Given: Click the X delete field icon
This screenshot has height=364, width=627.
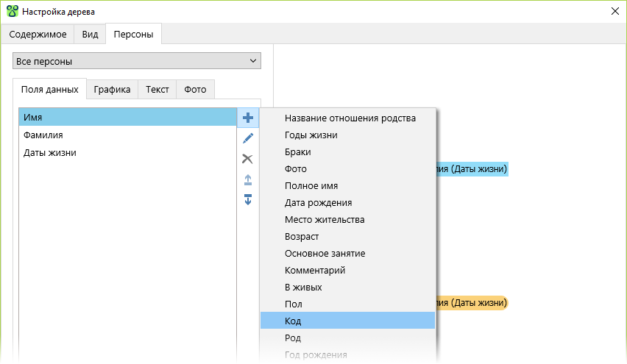Looking at the screenshot, I should pos(248,159).
